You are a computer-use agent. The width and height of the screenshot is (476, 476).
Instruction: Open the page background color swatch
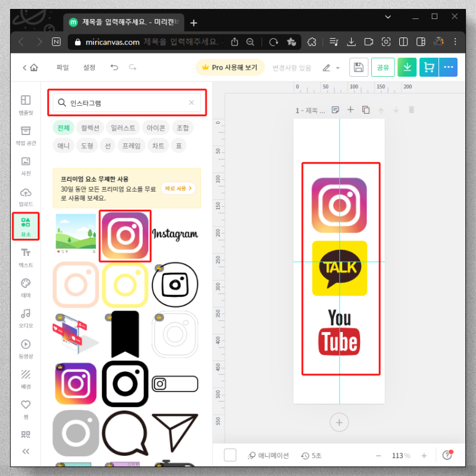230,455
